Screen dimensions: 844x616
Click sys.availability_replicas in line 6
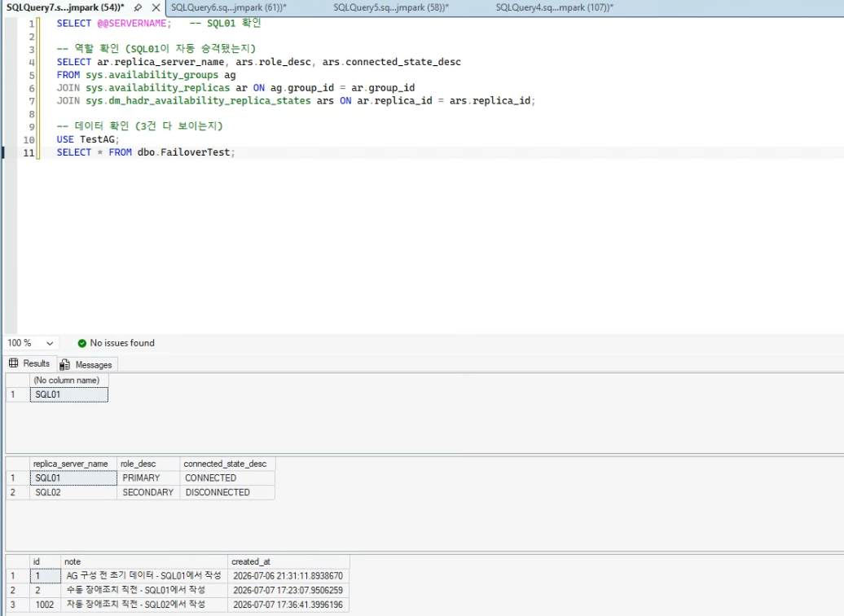pyautogui.click(x=158, y=88)
